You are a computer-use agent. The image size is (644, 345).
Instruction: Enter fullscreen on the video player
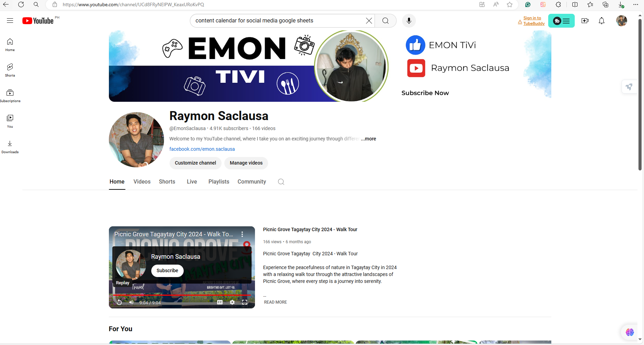[x=245, y=302]
